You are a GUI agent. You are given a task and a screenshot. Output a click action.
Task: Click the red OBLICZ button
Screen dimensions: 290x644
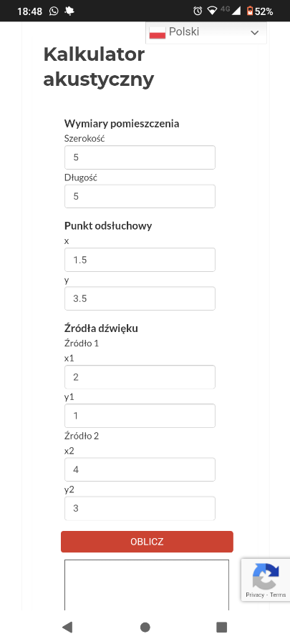click(147, 542)
